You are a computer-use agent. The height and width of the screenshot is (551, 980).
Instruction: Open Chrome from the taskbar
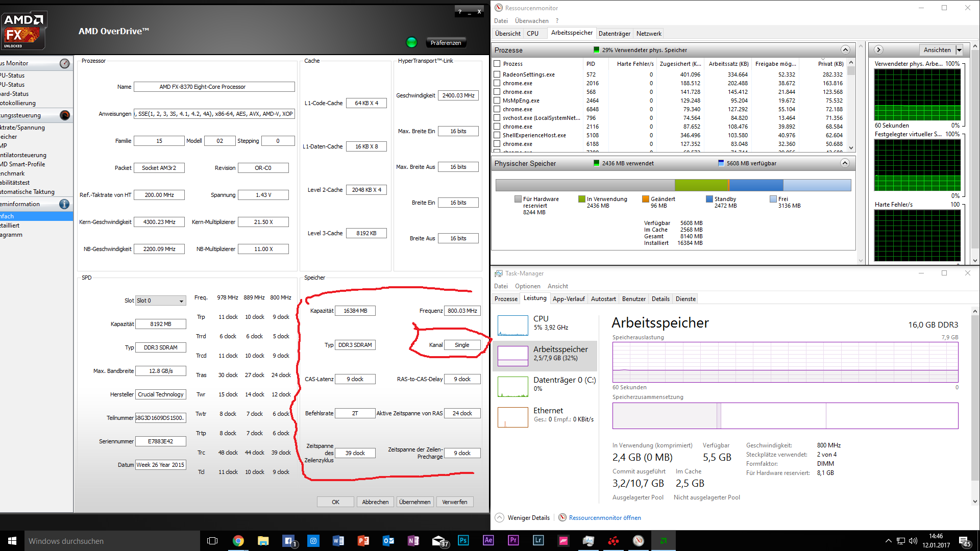(x=238, y=540)
